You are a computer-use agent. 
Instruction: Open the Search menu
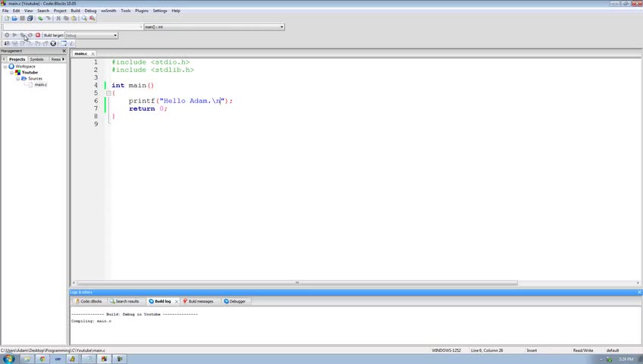(43, 11)
